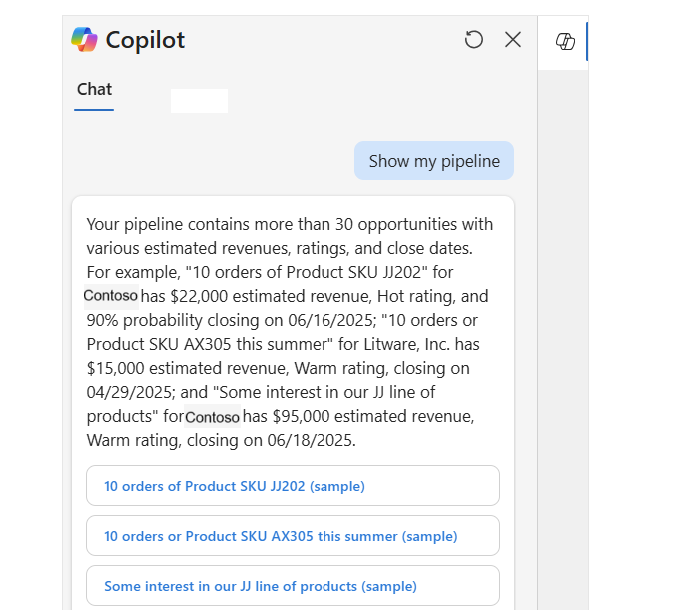
Task: Click the "06/18/2025" close date text
Action: tap(311, 440)
